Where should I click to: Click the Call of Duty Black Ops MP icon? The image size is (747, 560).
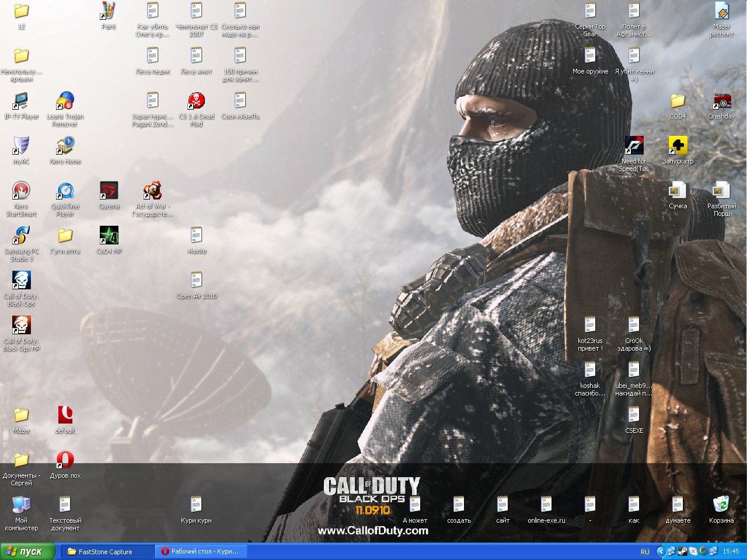click(x=22, y=325)
